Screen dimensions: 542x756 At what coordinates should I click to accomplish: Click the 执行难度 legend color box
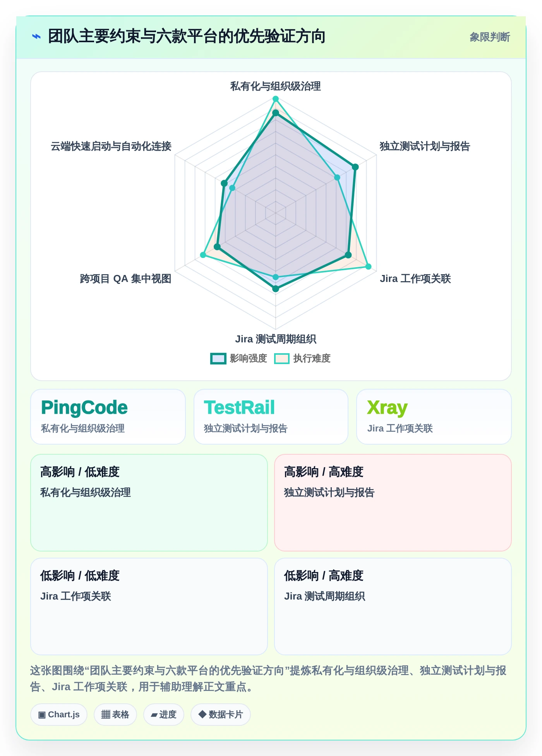coord(282,359)
